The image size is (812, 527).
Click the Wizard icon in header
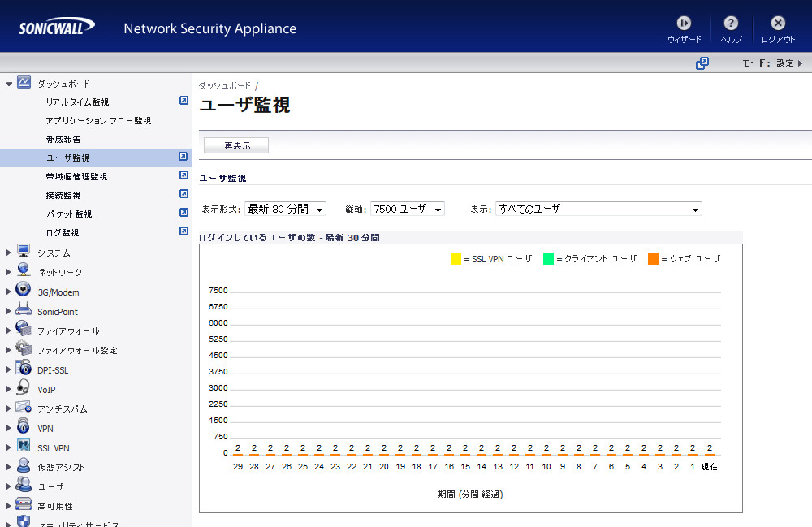tap(684, 24)
